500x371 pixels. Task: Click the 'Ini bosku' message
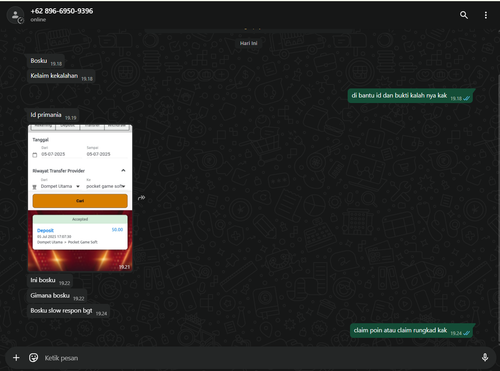49,280
